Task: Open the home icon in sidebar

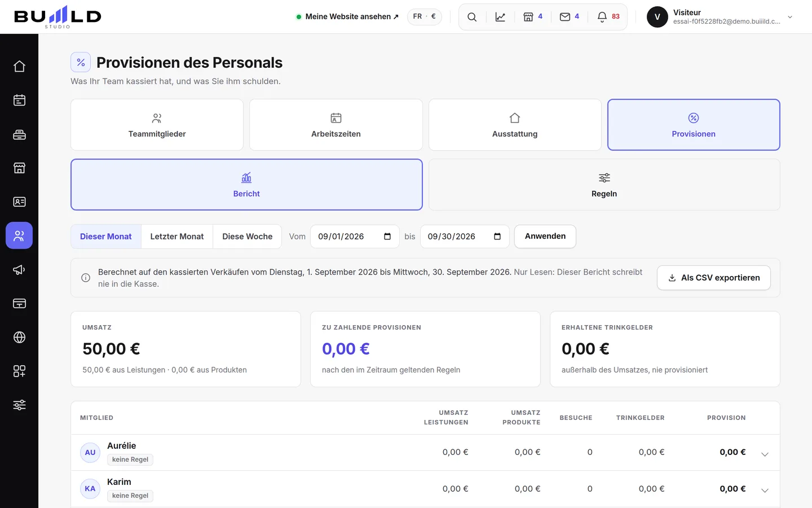Action: 19,66
